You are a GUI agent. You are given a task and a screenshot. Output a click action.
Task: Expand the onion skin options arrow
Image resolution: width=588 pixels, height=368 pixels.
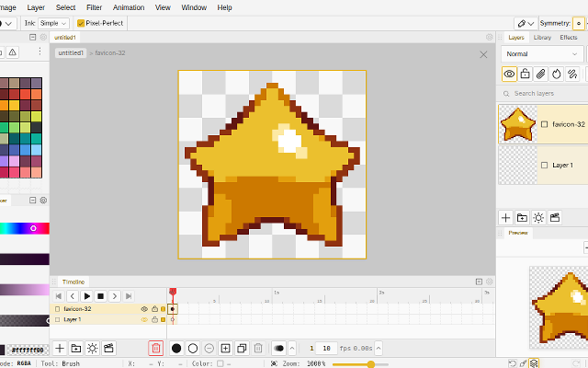tap(292, 349)
